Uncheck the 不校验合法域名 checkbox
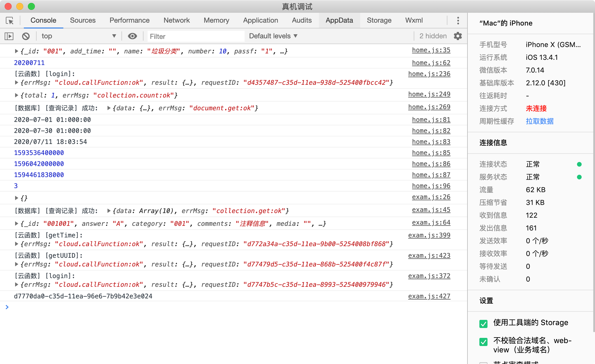 pos(483,342)
